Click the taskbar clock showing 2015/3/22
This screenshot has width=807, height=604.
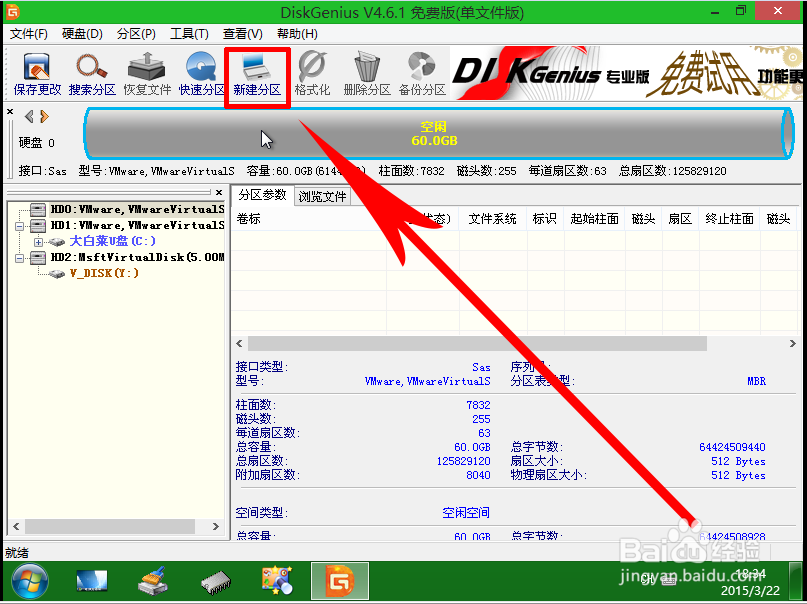[750, 582]
